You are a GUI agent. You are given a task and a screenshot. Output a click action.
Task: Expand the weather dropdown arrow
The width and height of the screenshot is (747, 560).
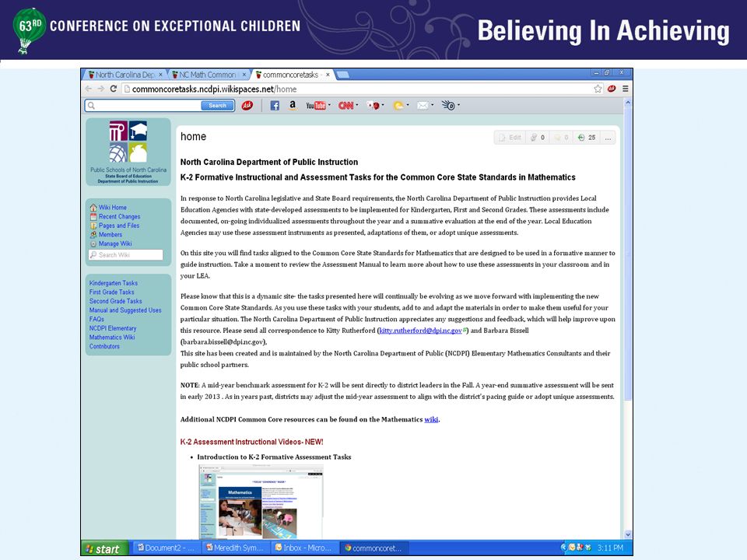408,105
